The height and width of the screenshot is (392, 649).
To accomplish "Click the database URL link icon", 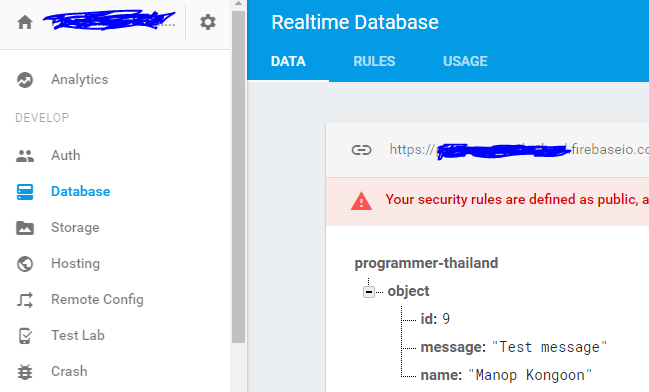I will pyautogui.click(x=361, y=149).
